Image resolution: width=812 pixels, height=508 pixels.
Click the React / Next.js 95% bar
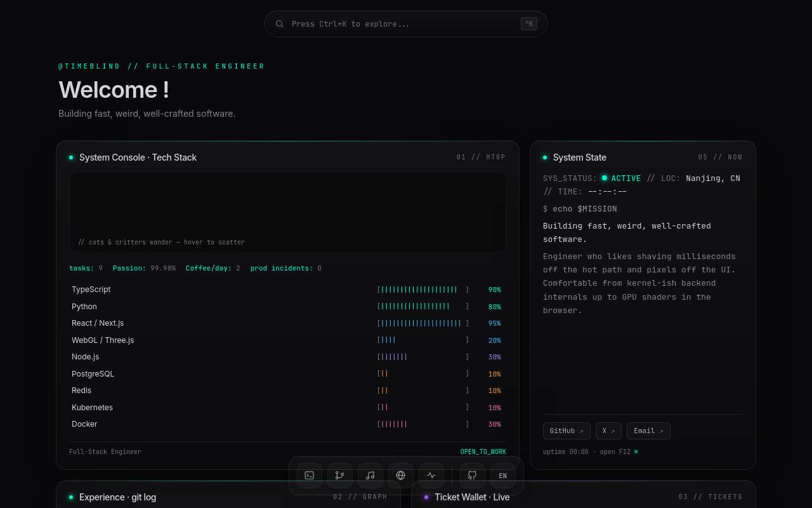pyautogui.click(x=423, y=323)
